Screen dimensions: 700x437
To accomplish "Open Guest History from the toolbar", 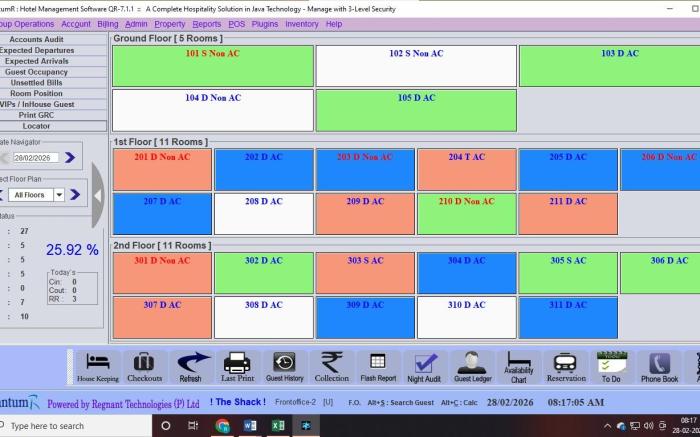I will click(x=284, y=366).
